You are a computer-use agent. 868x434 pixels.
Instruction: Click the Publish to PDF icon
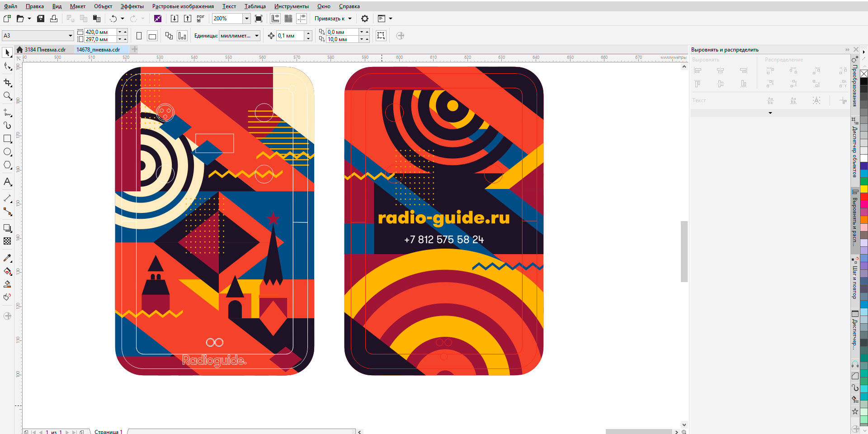point(201,19)
